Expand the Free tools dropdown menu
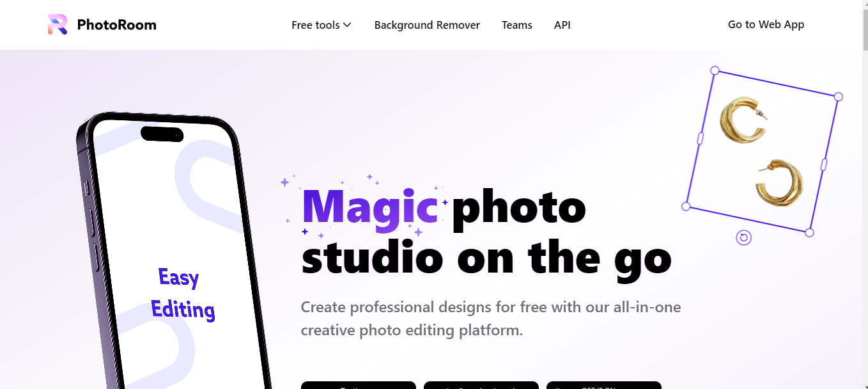This screenshot has height=389, width=868. point(322,25)
